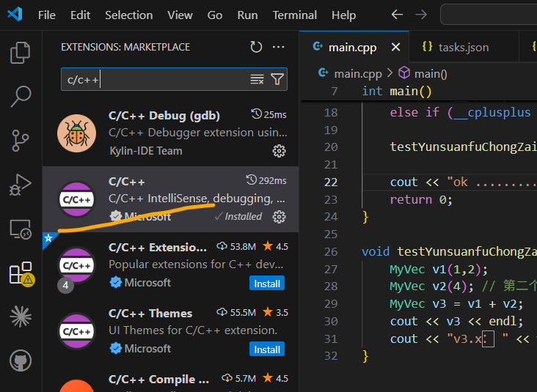Open Extensions panel more actions menu
Image resolution: width=537 pixels, height=392 pixels.
tap(278, 47)
